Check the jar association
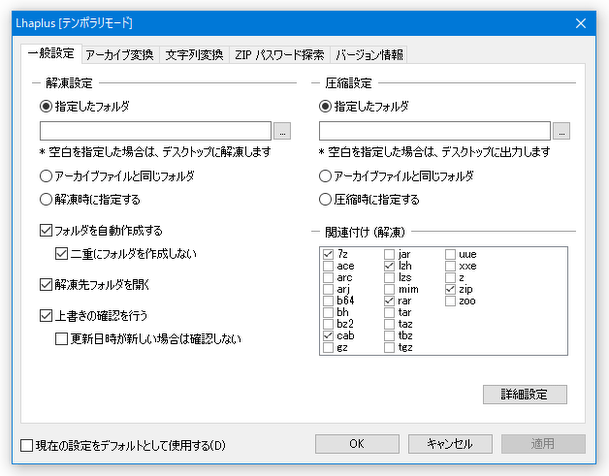The width and height of the screenshot is (609, 476). coord(389,254)
